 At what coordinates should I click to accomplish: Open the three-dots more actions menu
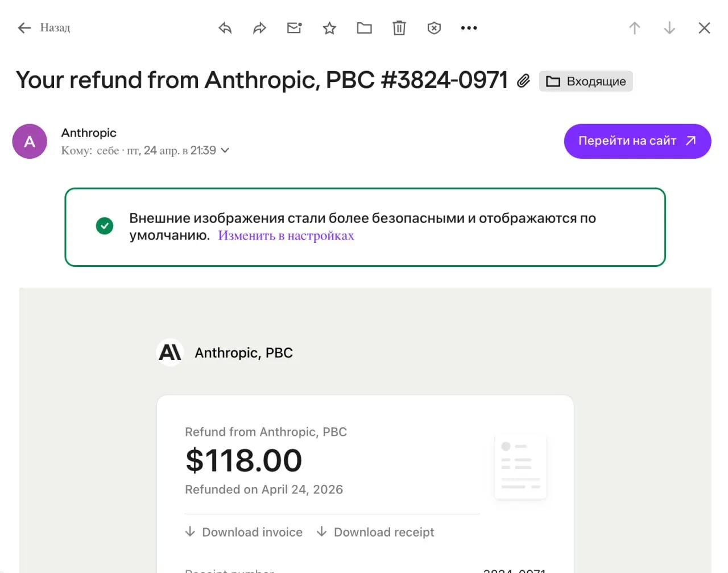click(x=469, y=28)
